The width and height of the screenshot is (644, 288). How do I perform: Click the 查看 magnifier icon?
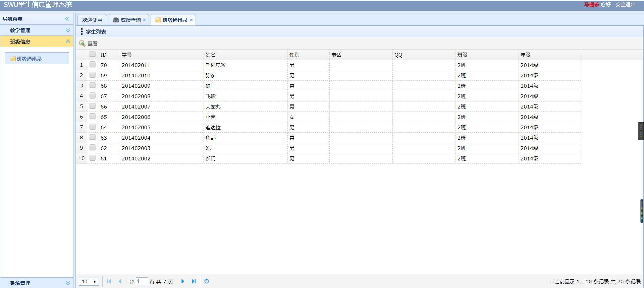click(x=82, y=43)
